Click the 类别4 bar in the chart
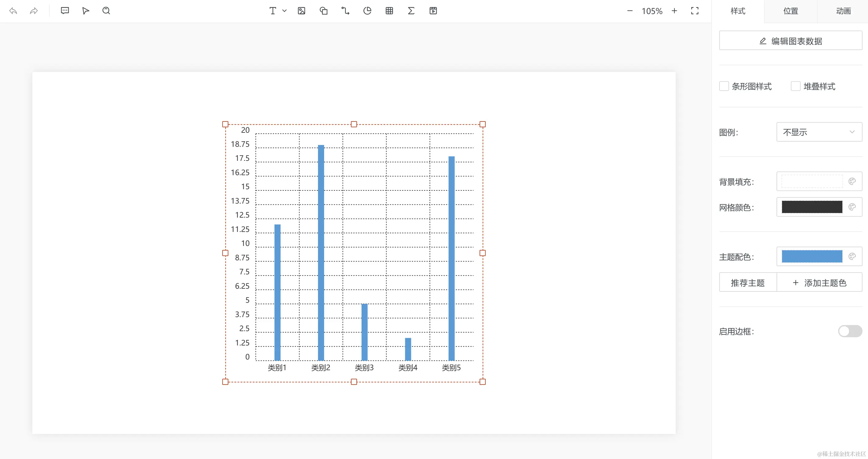The image size is (868, 459). (x=408, y=349)
